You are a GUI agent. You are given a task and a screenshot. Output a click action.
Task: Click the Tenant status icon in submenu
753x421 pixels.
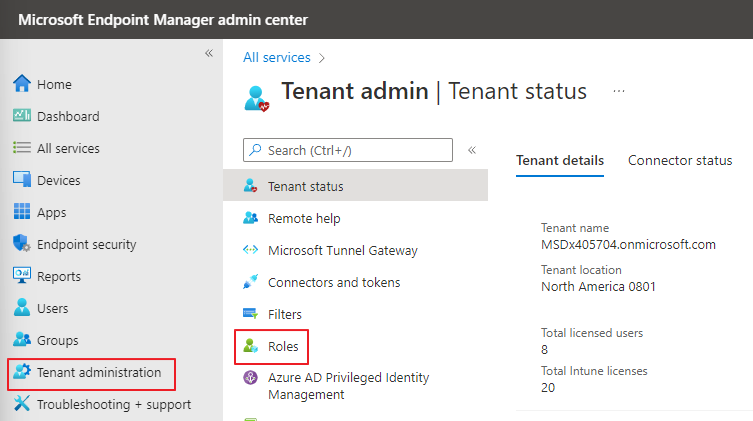pyautogui.click(x=250, y=185)
